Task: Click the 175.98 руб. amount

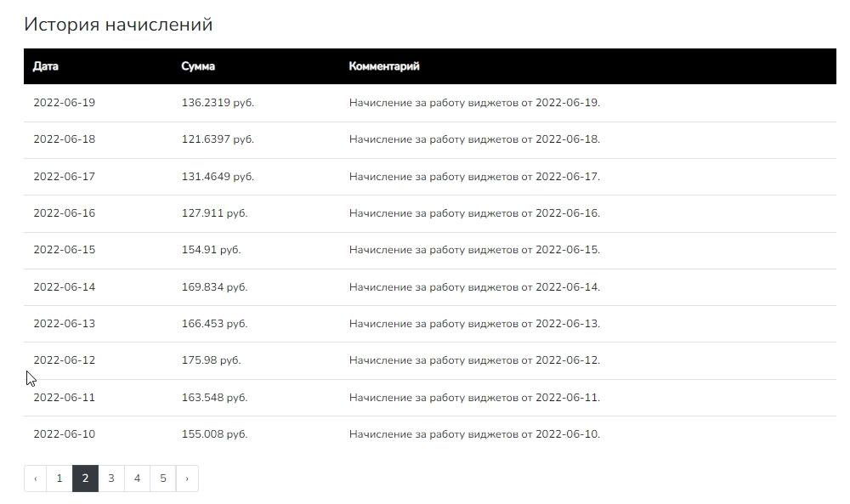Action: 211,360
